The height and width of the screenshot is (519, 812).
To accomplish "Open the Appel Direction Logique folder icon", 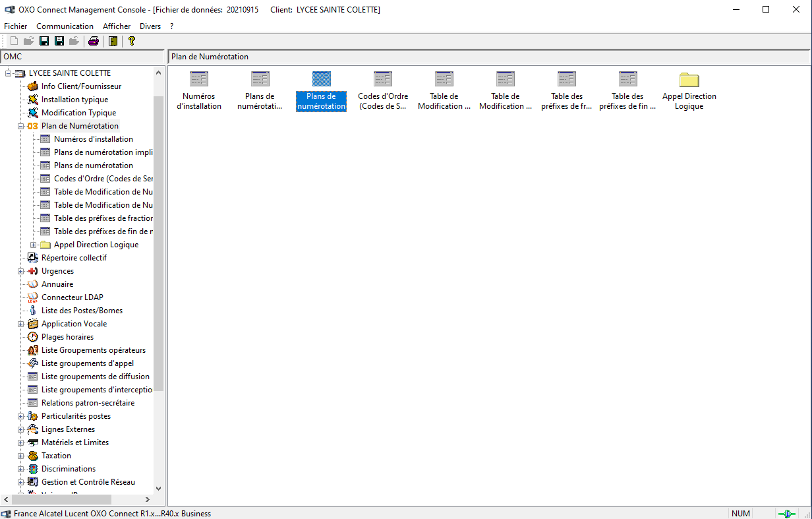I will pos(689,80).
